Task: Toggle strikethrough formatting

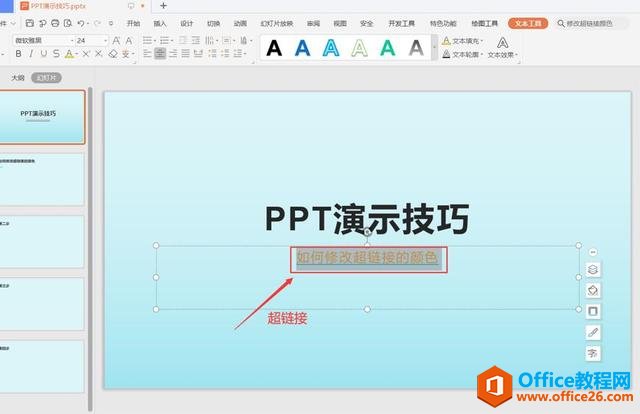Action: [x=56, y=53]
